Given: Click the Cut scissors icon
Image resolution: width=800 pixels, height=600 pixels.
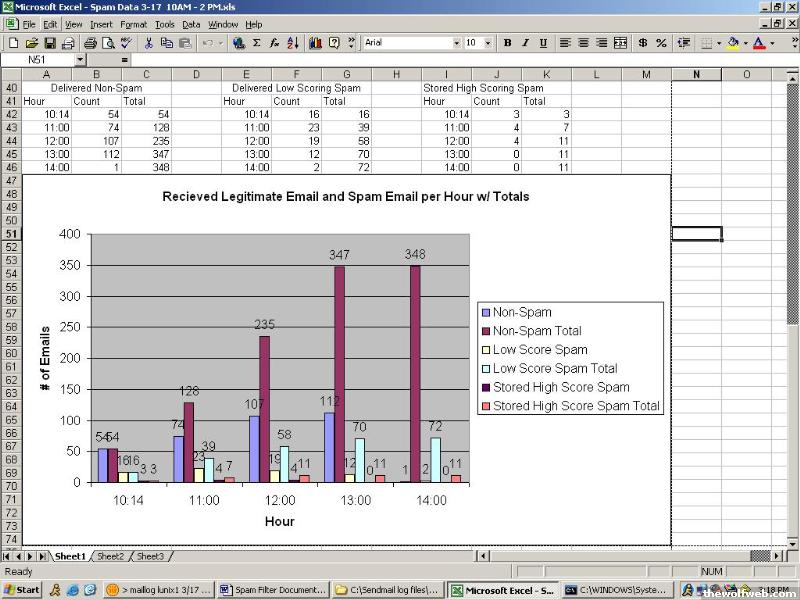Looking at the screenshot, I should (x=149, y=43).
